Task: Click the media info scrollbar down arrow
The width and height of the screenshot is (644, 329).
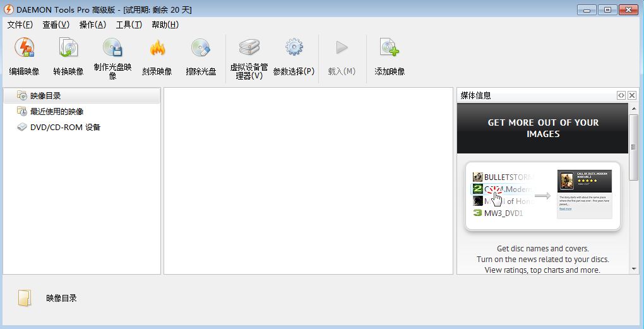Action: click(634, 270)
